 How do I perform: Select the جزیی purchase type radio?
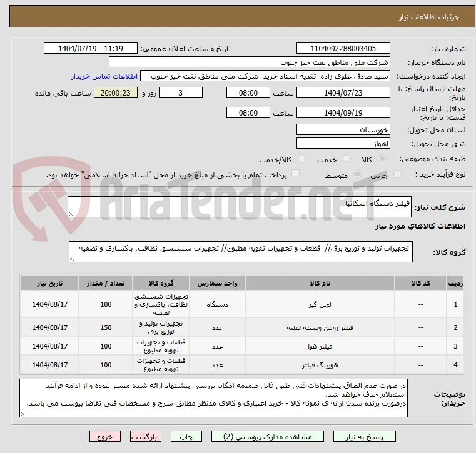[397, 174]
